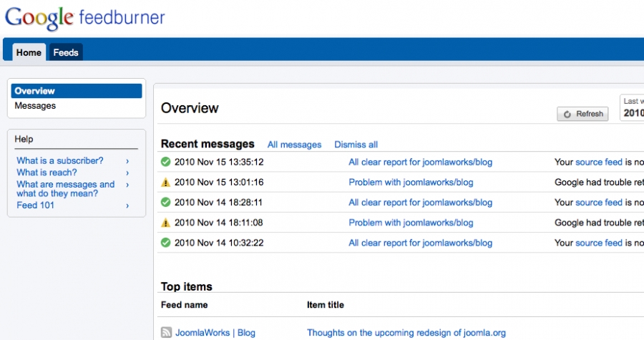Expand arrow next to Feed 101
The height and width of the screenshot is (340, 644).
tap(127, 205)
